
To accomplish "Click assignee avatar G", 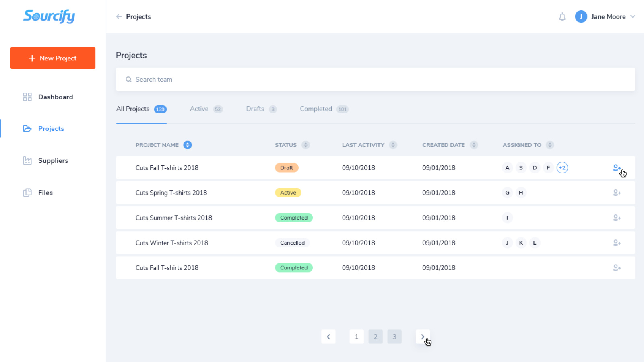I will pos(507,193).
